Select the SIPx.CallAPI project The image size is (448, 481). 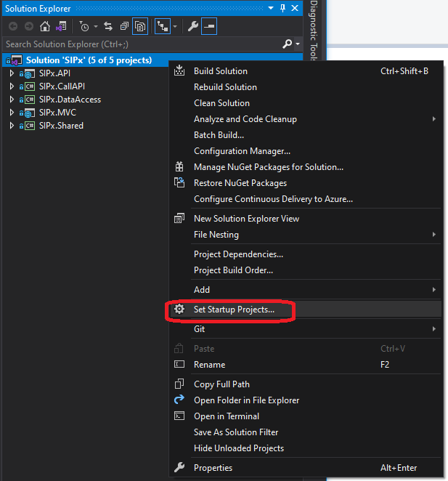[62, 86]
